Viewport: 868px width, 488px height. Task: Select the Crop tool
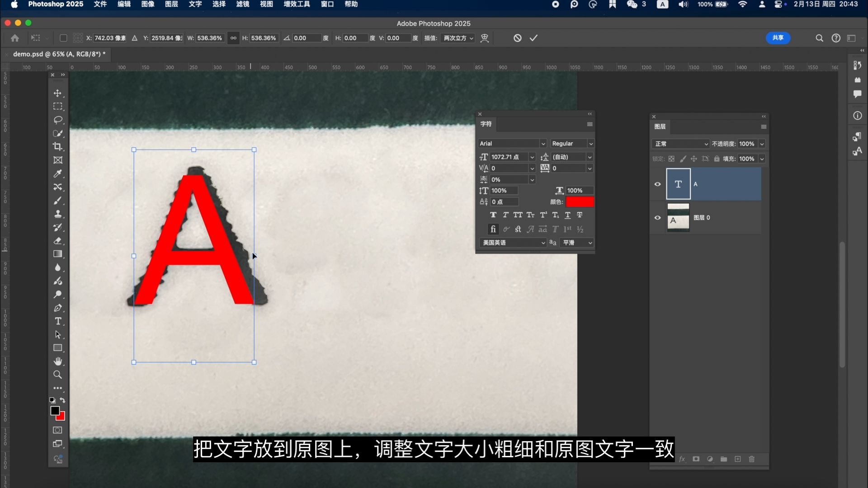58,146
